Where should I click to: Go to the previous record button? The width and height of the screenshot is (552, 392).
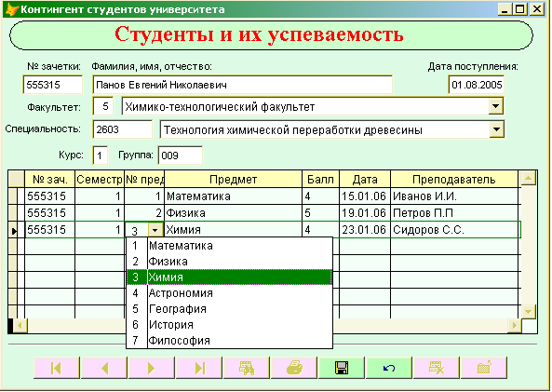104,368
